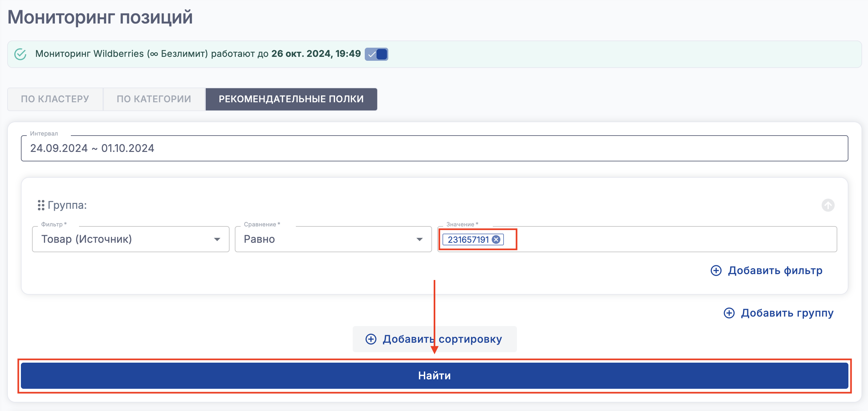Click the Интервал date range field

click(434, 148)
